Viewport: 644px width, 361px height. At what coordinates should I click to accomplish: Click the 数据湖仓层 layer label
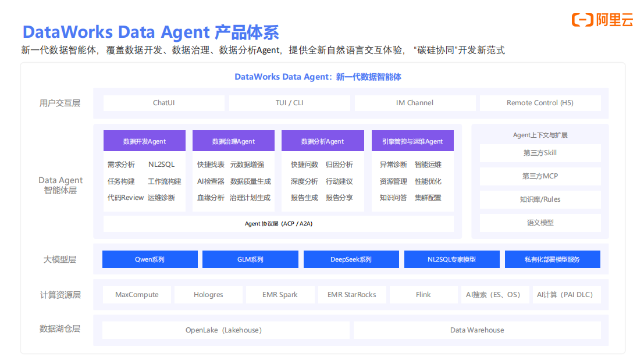(x=60, y=328)
